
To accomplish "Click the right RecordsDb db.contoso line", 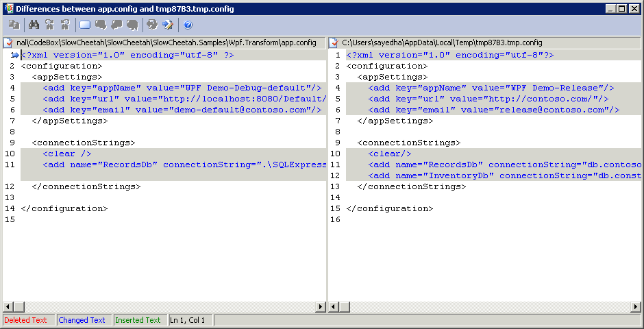I will click(x=505, y=164).
